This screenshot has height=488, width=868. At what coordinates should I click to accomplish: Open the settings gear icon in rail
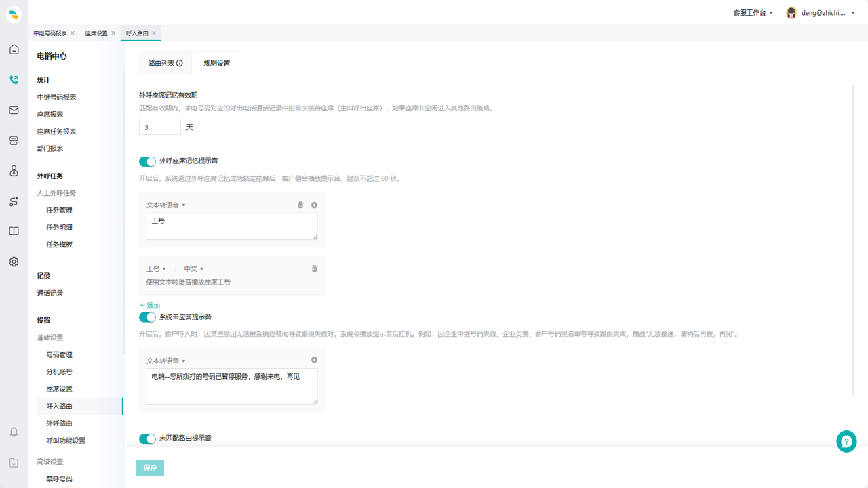coord(14,262)
